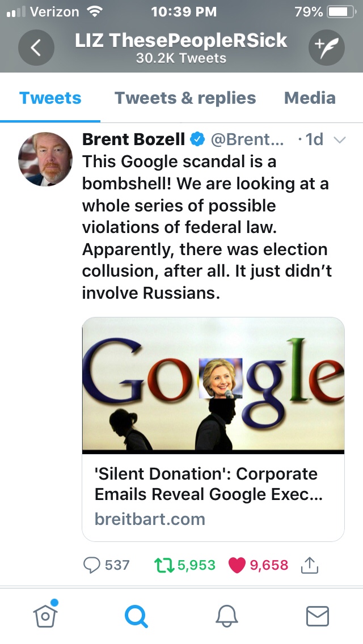
Task: Open Brent Bozell's profile name
Action: point(134,139)
